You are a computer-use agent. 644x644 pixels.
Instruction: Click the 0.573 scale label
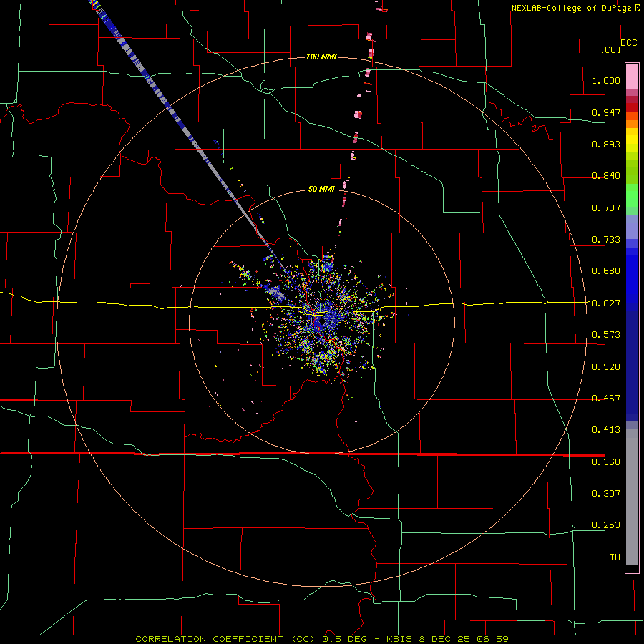point(606,335)
